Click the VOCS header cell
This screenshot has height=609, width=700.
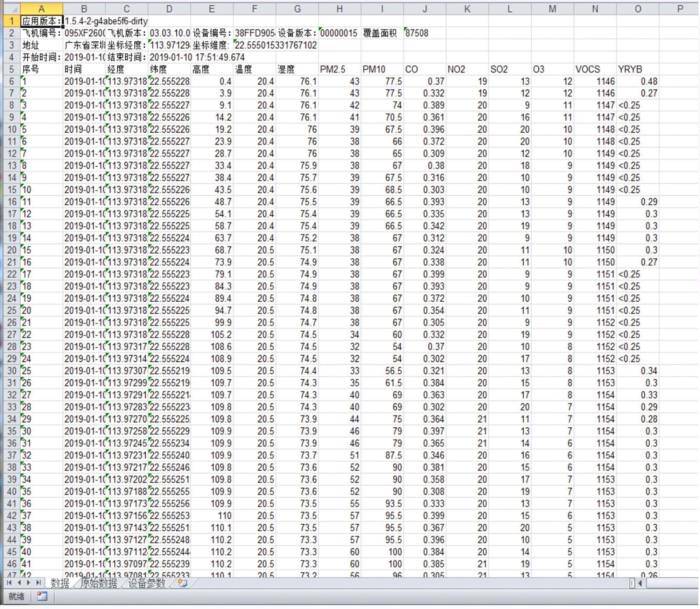(595, 69)
